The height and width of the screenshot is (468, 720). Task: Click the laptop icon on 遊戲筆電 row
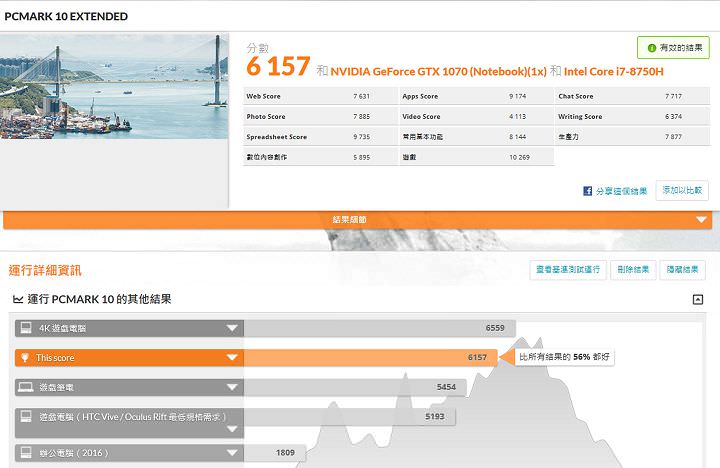pos(24,386)
